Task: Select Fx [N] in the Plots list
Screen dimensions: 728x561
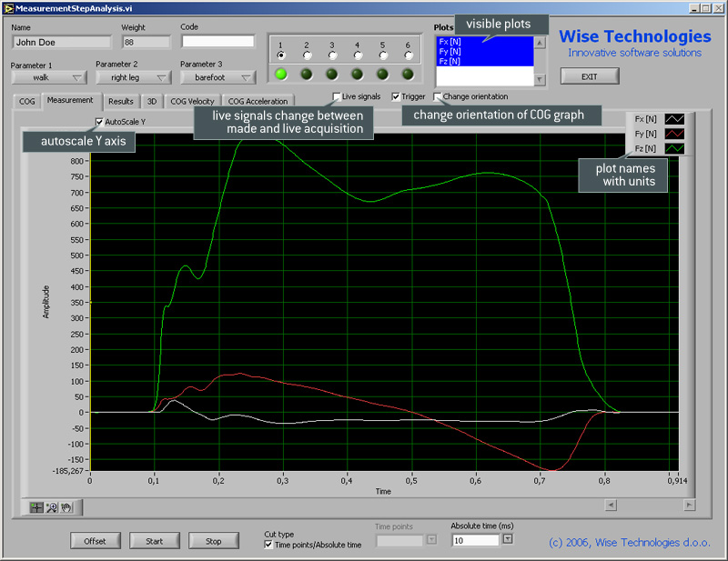Action: pos(484,42)
